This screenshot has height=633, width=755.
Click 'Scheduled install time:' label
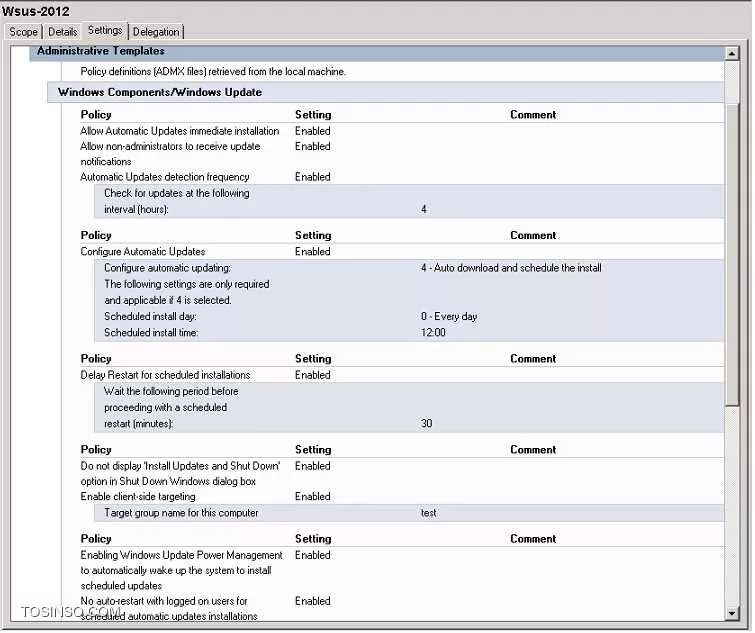coord(151,333)
